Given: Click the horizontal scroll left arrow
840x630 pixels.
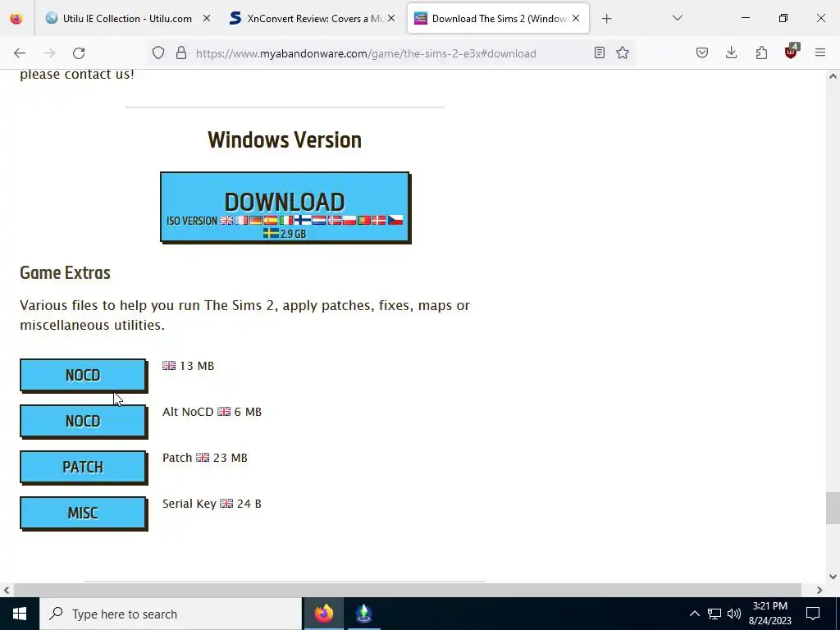Looking at the screenshot, I should click(7, 590).
